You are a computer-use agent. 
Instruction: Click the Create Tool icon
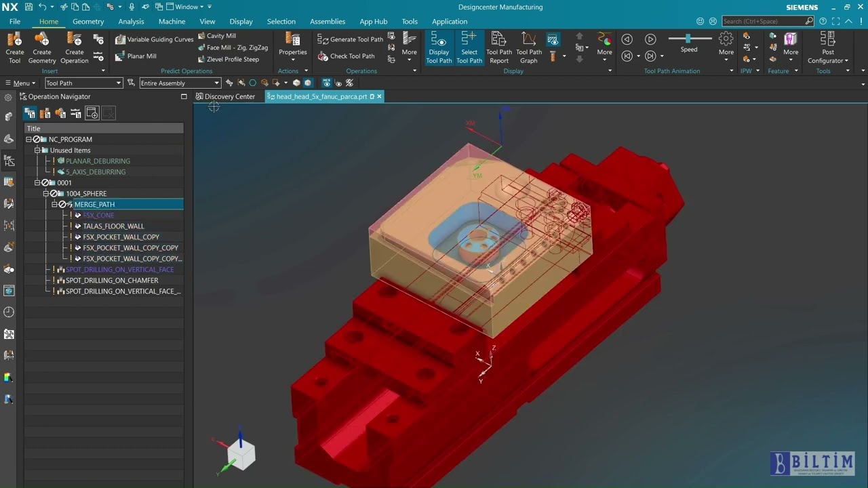(x=14, y=47)
